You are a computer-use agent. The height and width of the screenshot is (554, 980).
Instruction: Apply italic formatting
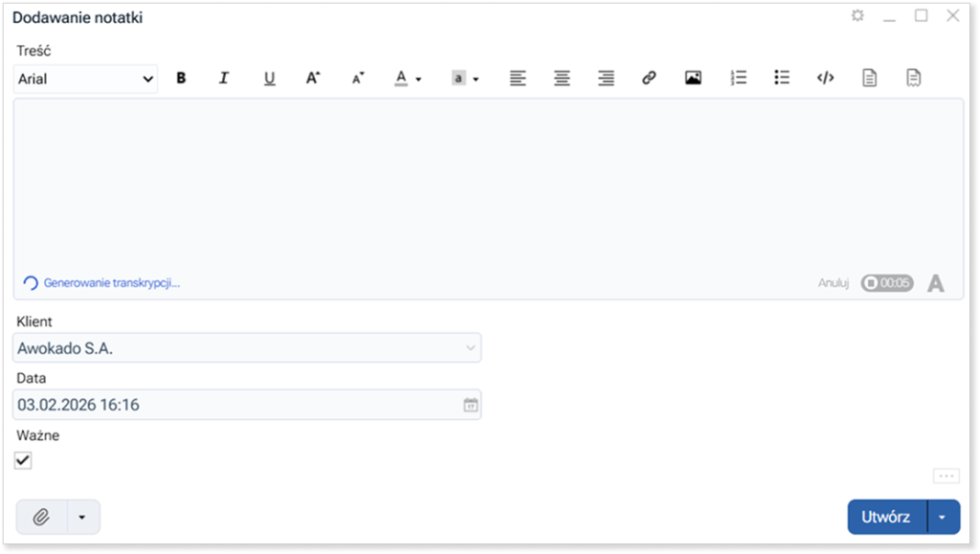(224, 78)
